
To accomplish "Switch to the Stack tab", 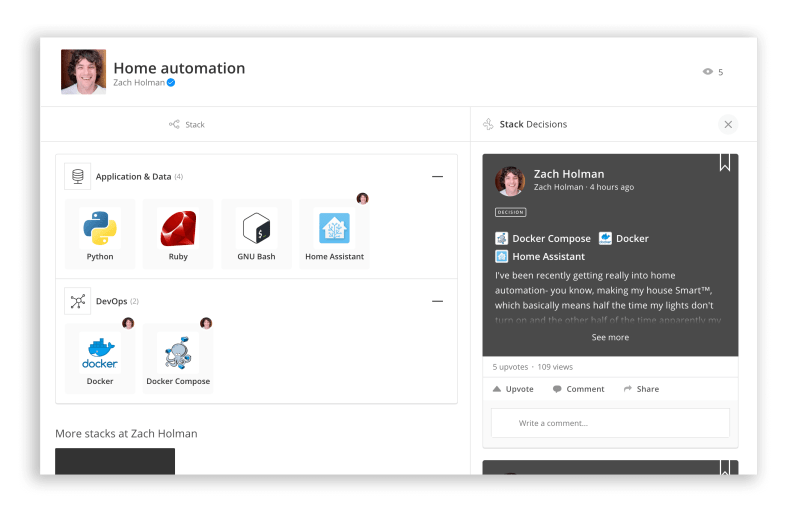I will (187, 124).
